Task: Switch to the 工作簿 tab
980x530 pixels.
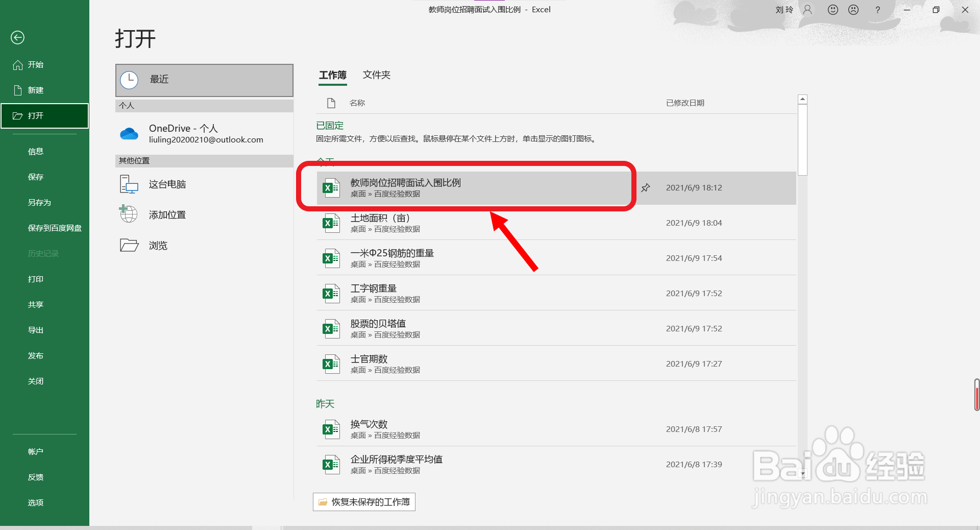Action: [x=333, y=75]
